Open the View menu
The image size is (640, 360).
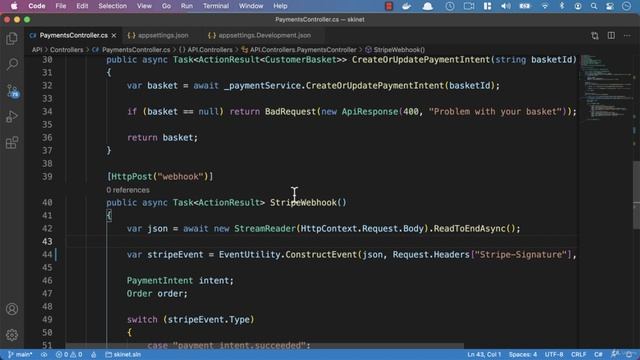[x=144, y=6]
